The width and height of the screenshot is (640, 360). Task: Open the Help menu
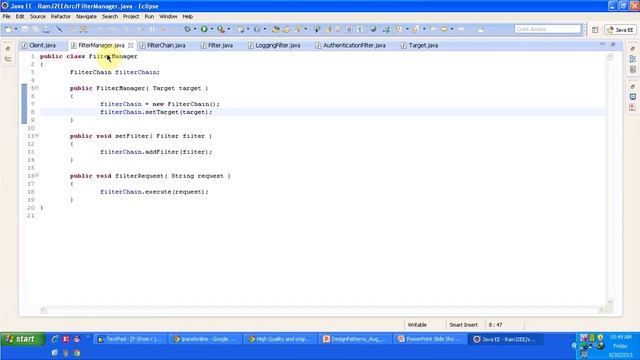coord(187,17)
